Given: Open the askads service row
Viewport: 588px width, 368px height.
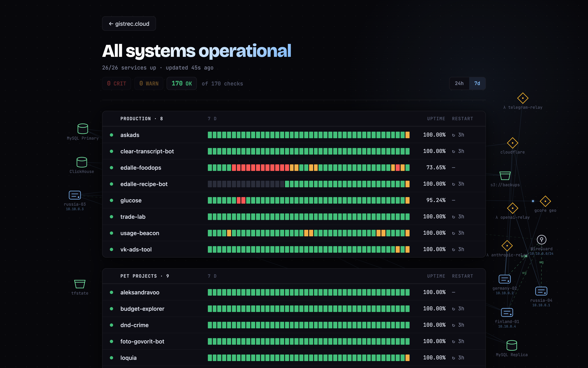Looking at the screenshot, I should [294, 135].
